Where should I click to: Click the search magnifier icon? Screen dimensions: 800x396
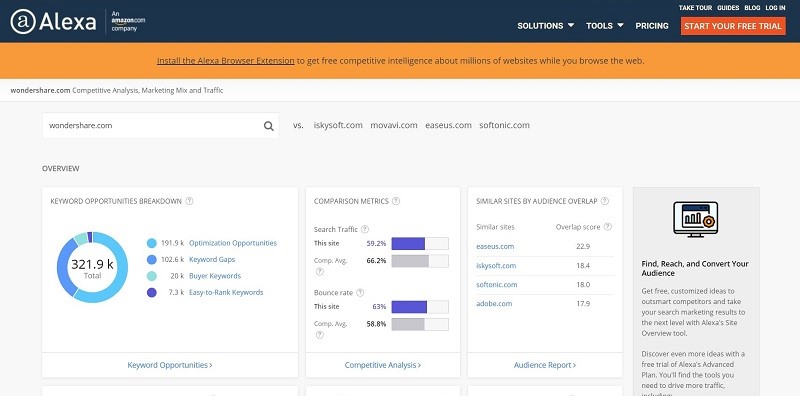269,126
